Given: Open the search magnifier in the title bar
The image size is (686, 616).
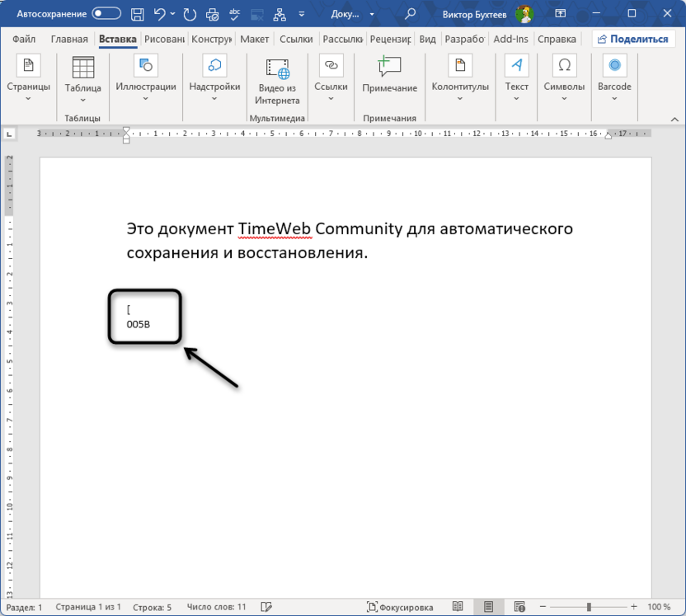Looking at the screenshot, I should [x=410, y=14].
